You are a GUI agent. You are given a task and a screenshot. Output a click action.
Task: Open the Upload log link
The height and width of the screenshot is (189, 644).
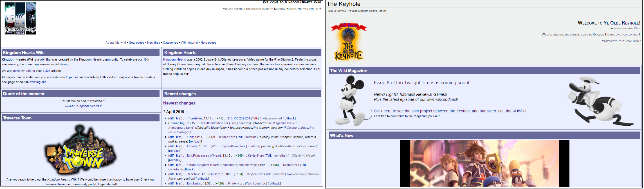tap(177, 123)
